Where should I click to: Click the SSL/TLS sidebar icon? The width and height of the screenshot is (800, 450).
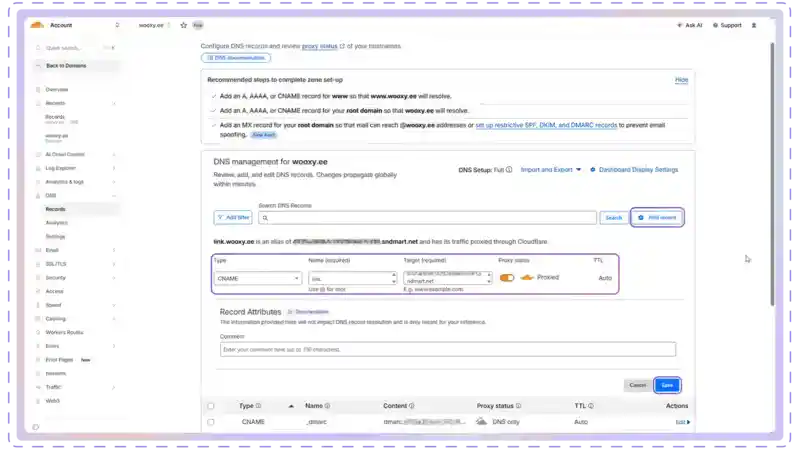click(x=38, y=264)
